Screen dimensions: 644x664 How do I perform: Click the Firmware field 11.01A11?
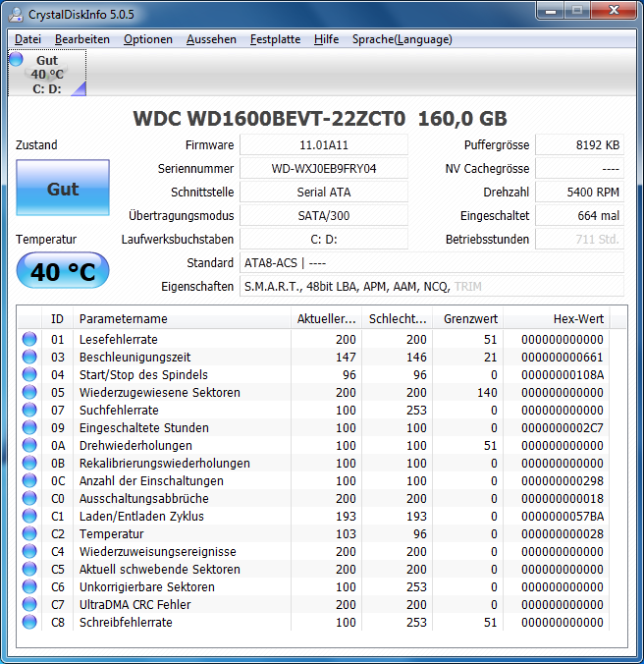point(324,144)
